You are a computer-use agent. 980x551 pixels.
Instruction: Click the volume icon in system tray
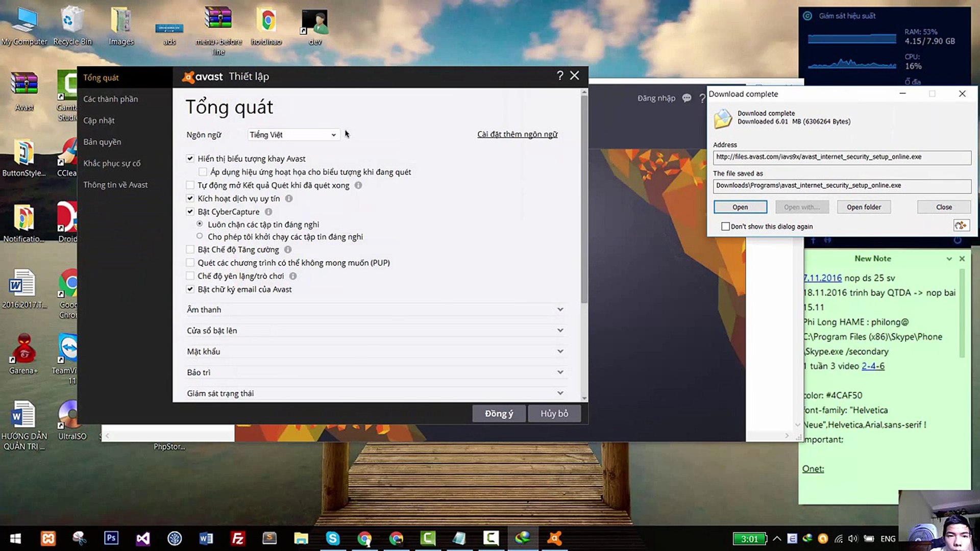[x=853, y=538]
